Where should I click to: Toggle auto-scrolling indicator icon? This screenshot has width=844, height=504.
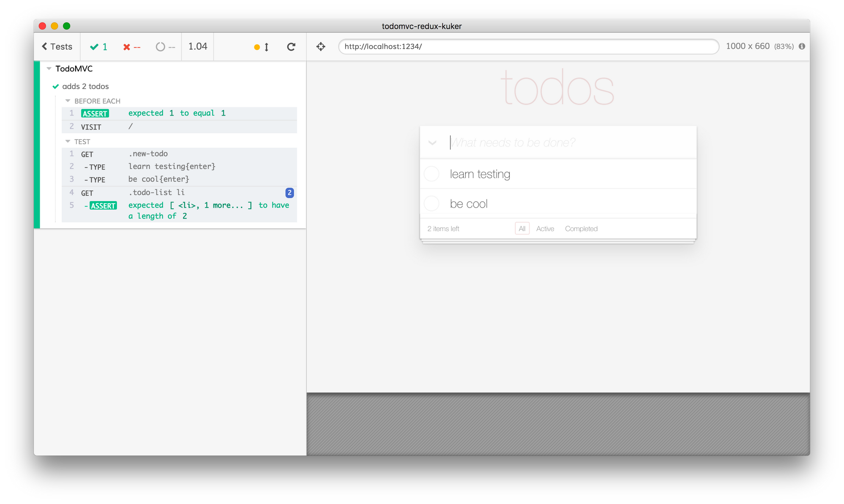pos(262,47)
